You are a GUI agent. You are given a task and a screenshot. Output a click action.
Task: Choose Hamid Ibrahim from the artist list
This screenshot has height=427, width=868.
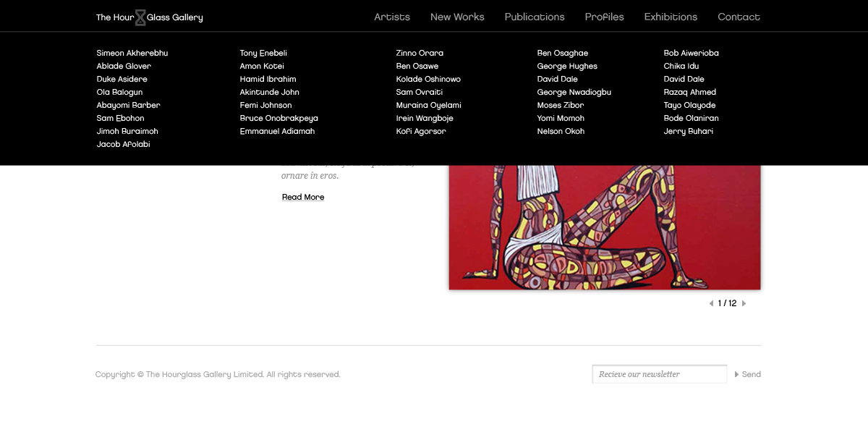tap(268, 79)
